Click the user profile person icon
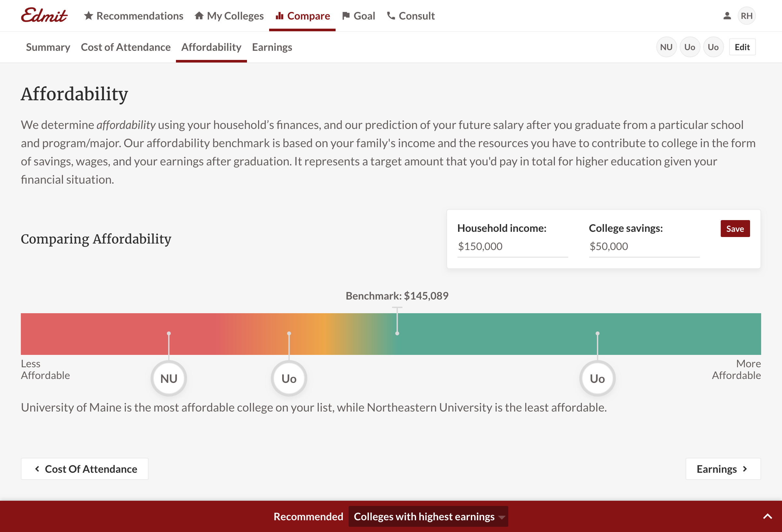This screenshot has width=782, height=532. point(727,16)
